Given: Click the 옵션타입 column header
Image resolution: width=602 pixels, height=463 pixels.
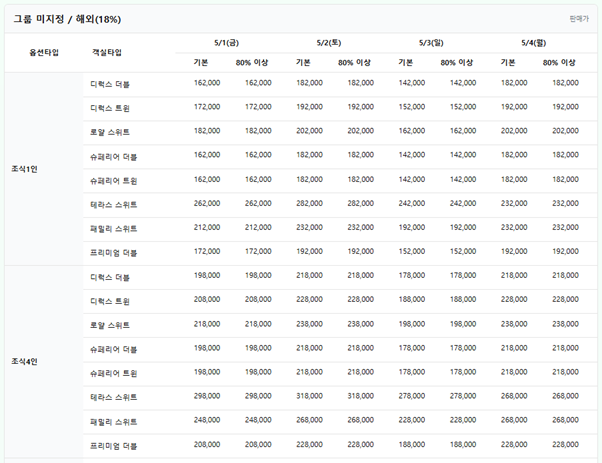Looking at the screenshot, I should point(44,52).
